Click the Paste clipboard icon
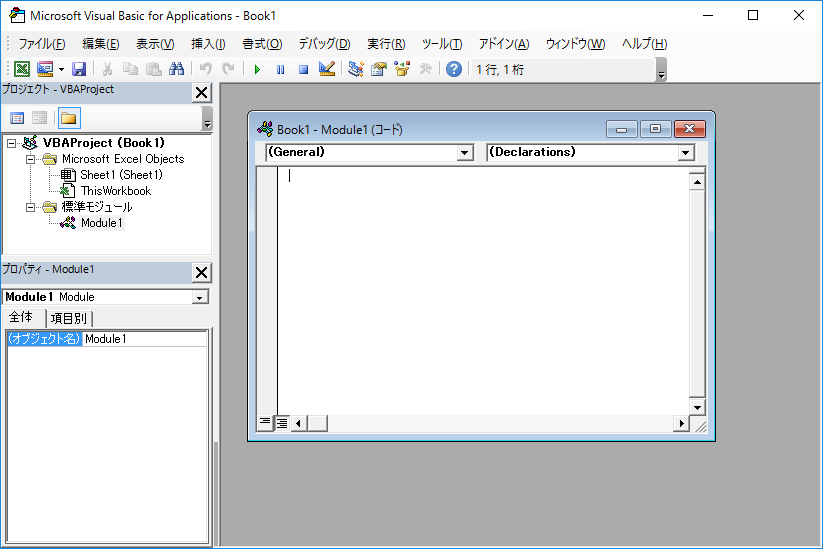The width and height of the screenshot is (823, 549). coord(153,69)
